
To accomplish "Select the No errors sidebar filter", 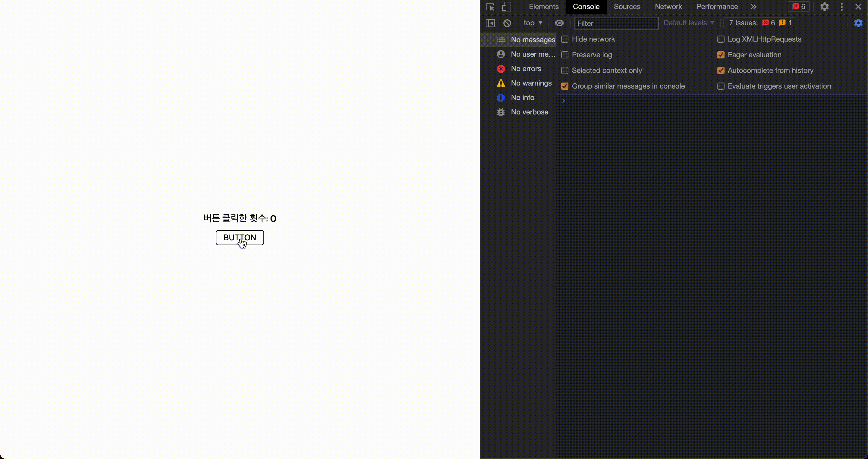I will (519, 69).
